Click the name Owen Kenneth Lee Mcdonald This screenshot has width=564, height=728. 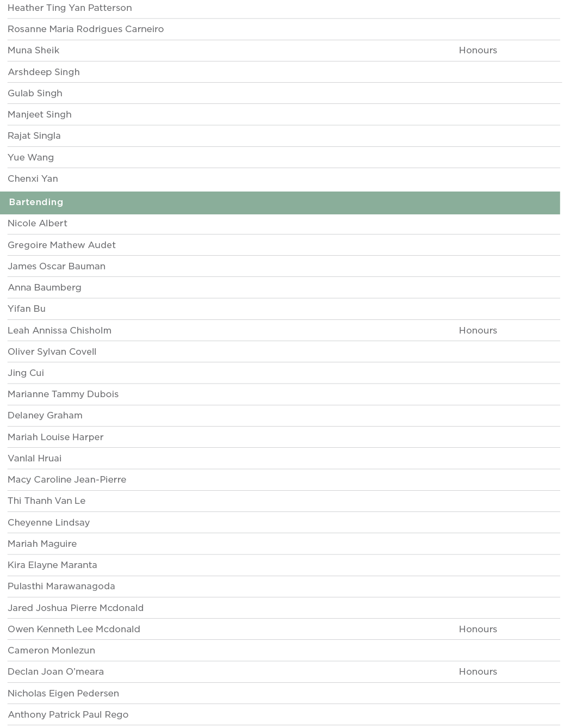[x=74, y=630]
